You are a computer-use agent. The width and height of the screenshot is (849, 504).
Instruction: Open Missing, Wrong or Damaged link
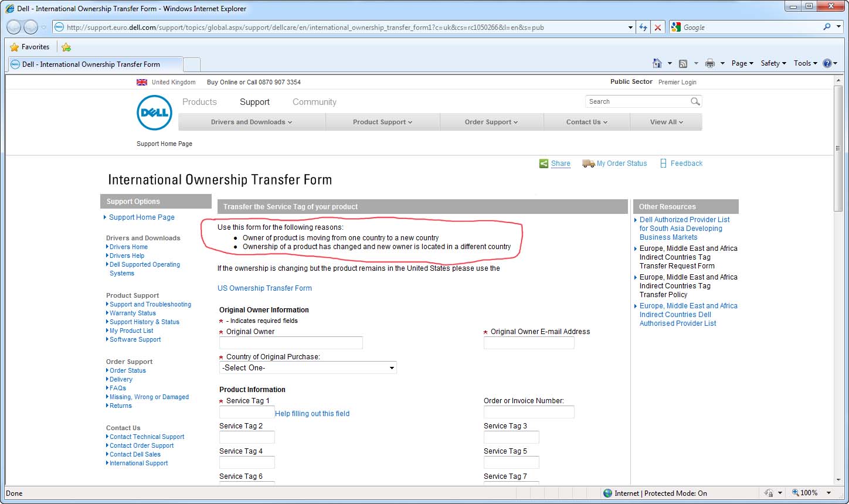pos(149,397)
